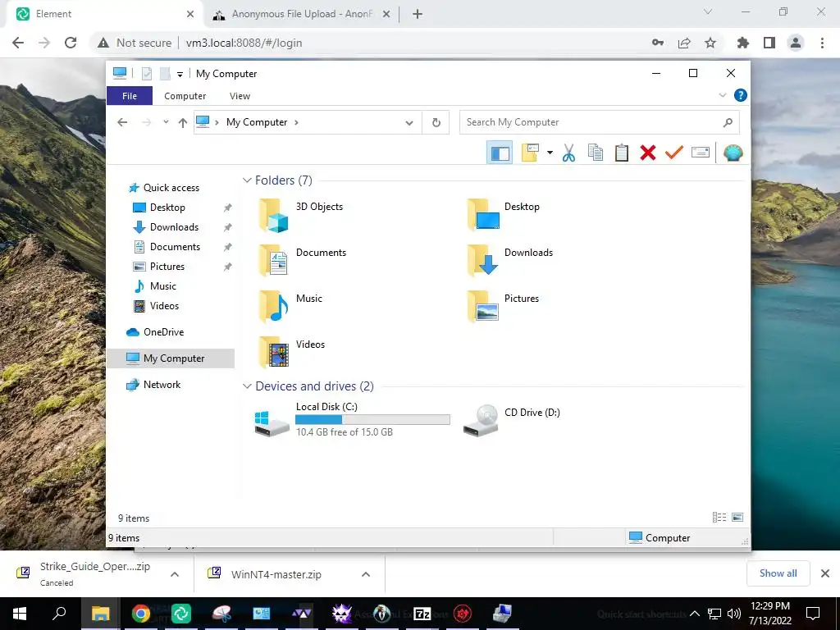Viewport: 840px width, 630px height.
Task: Switch to Anonymous File Upload browser tab
Action: 301,14
